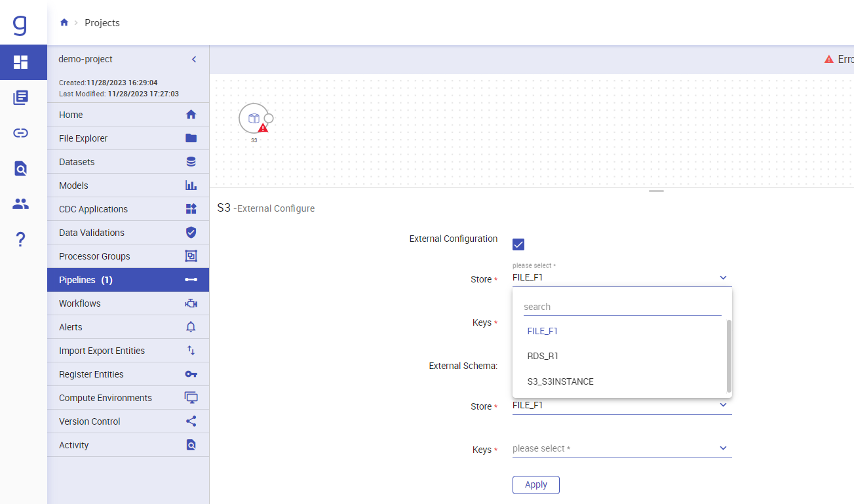Viewport: 854px width, 504px height.
Task: Expand the first Store dropdown arrow
Action: [x=723, y=278]
